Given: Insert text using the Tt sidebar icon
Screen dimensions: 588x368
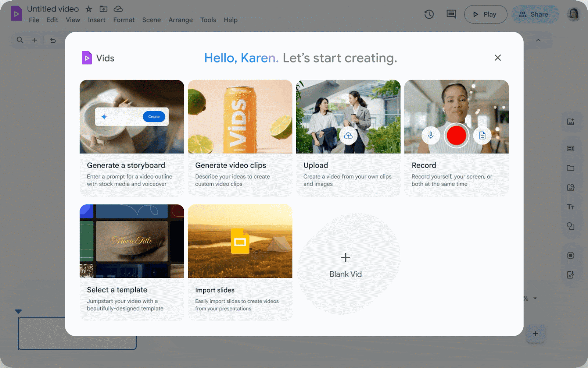Looking at the screenshot, I should click(570, 207).
